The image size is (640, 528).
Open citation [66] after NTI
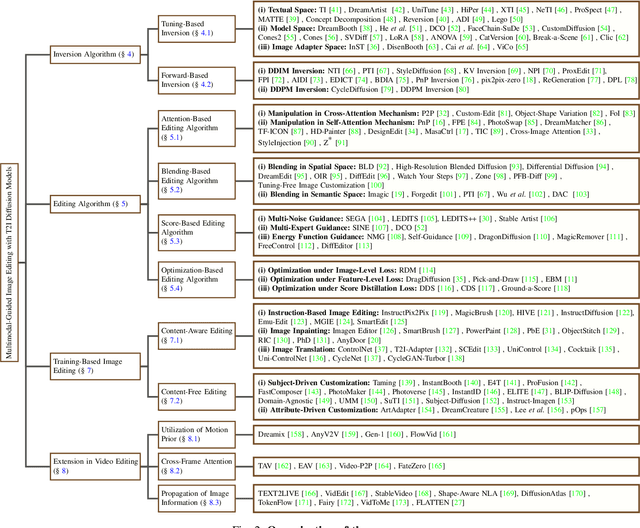tap(349, 71)
